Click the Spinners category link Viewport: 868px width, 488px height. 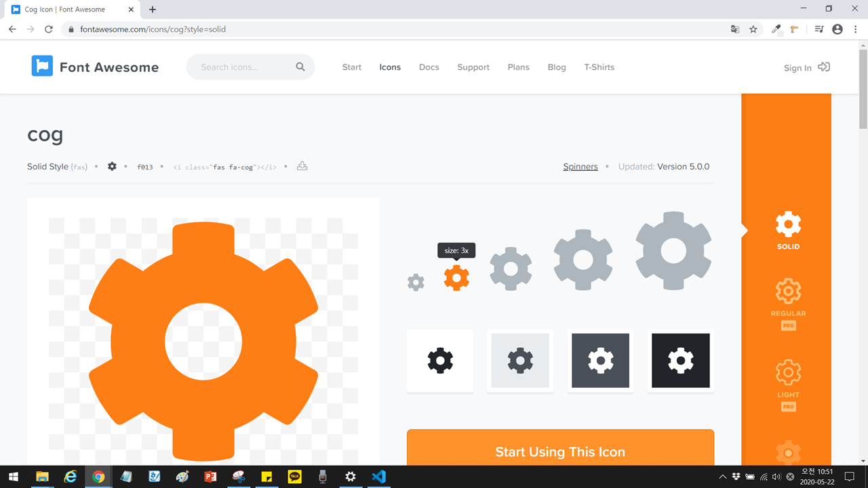(x=580, y=167)
